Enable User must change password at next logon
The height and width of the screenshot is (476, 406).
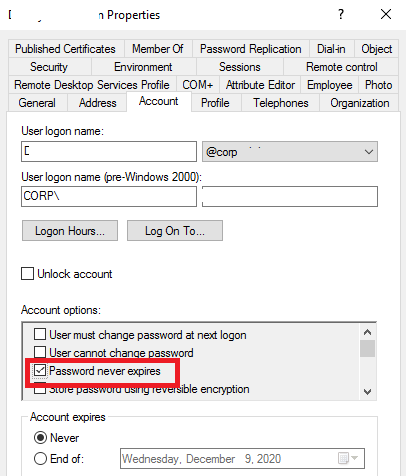click(x=40, y=334)
